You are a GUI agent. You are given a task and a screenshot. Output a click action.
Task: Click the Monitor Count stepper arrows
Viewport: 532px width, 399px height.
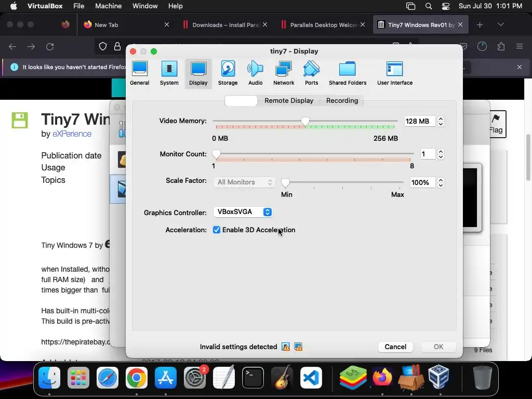pos(441,154)
